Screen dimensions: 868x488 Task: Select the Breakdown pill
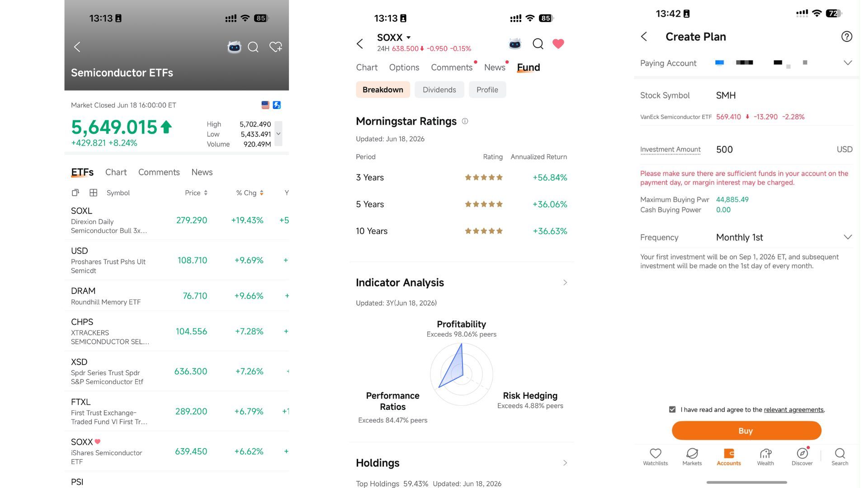pyautogui.click(x=383, y=89)
